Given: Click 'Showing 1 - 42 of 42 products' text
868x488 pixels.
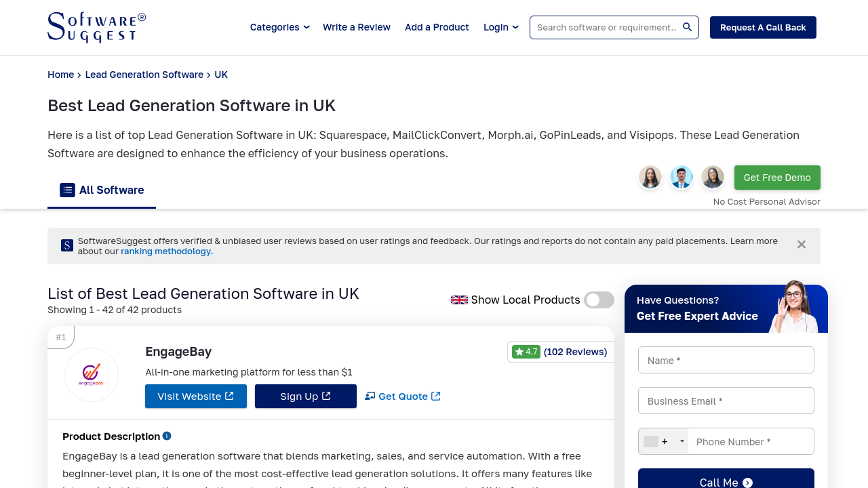Looking at the screenshot, I should click(115, 310).
